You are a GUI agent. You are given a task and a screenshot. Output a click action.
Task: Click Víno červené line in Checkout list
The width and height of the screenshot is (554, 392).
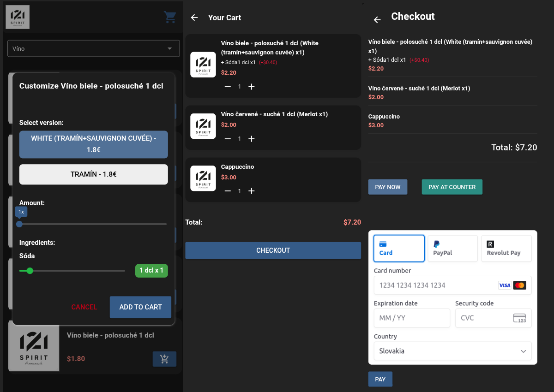point(419,88)
